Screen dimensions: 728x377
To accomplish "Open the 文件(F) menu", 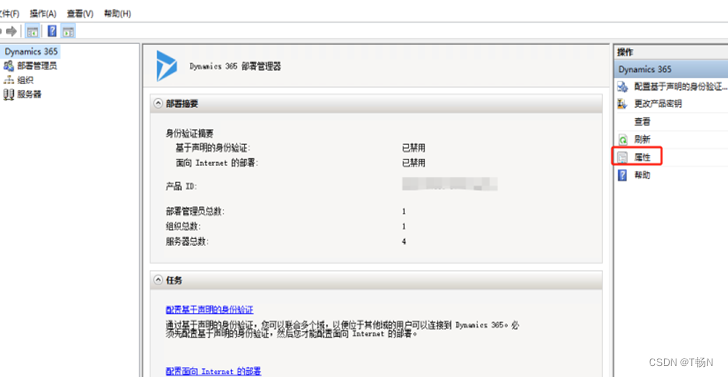I will click(9, 14).
